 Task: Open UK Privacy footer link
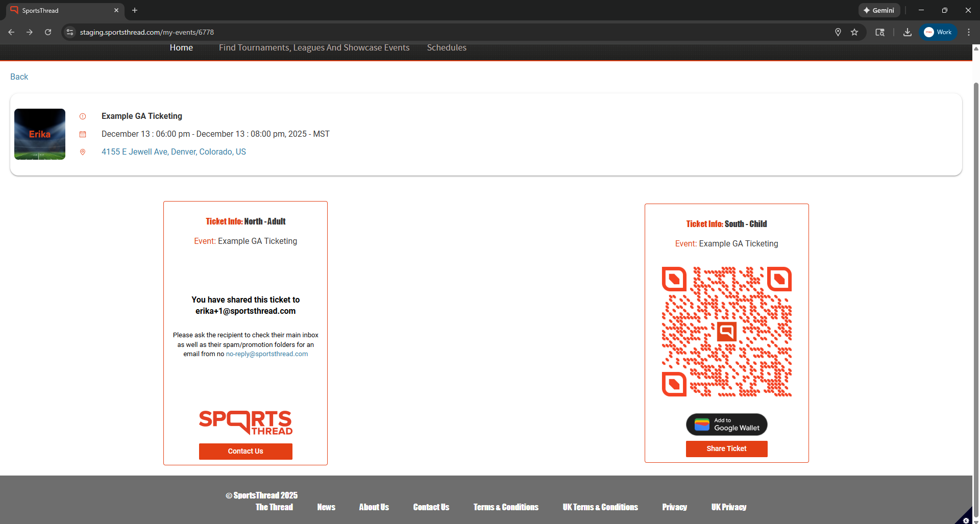pyautogui.click(x=729, y=507)
